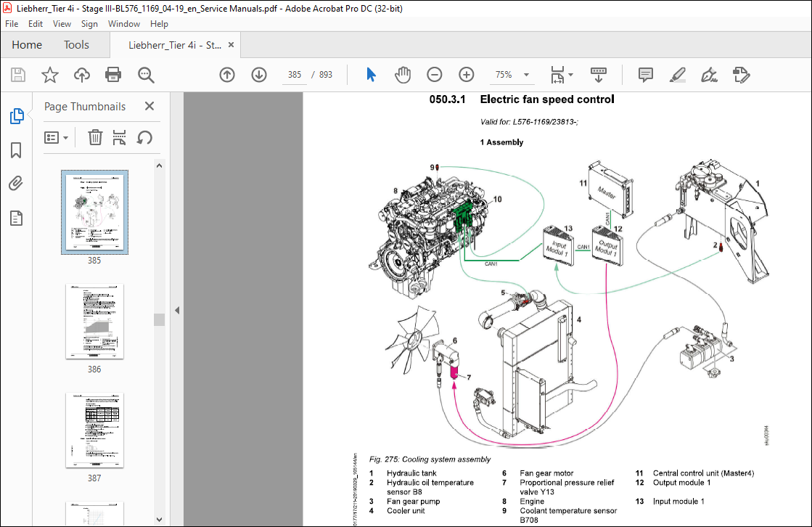812x527 pixels.
Task: Open the find text magnifier icon
Action: coord(146,75)
